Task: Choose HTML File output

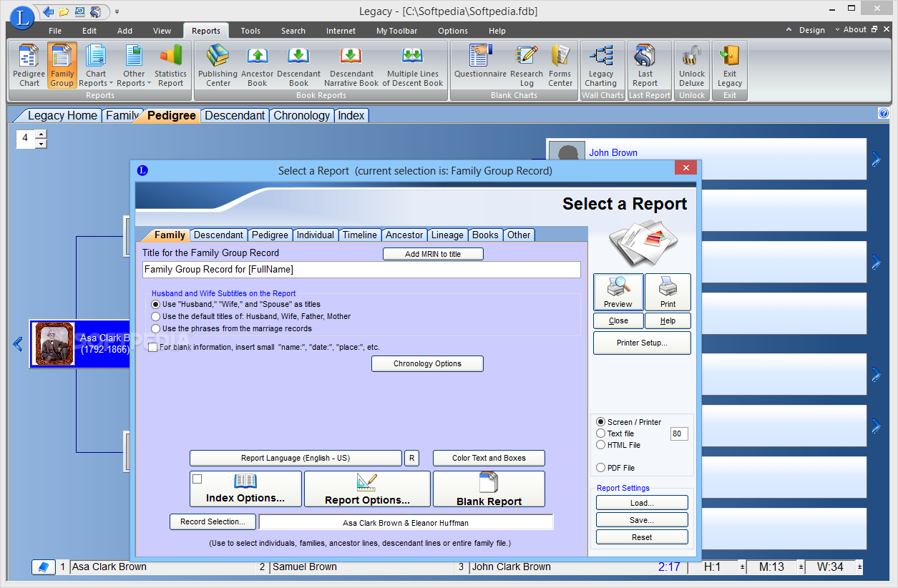Action: (x=601, y=445)
